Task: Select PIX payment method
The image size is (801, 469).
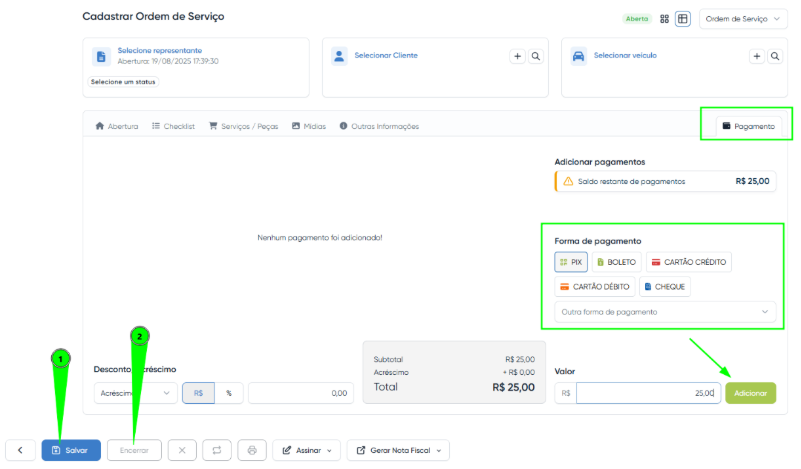Action: tap(571, 262)
